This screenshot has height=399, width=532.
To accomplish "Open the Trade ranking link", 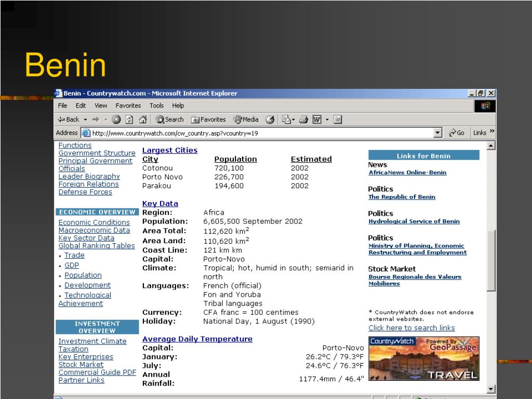I will click(x=74, y=255).
